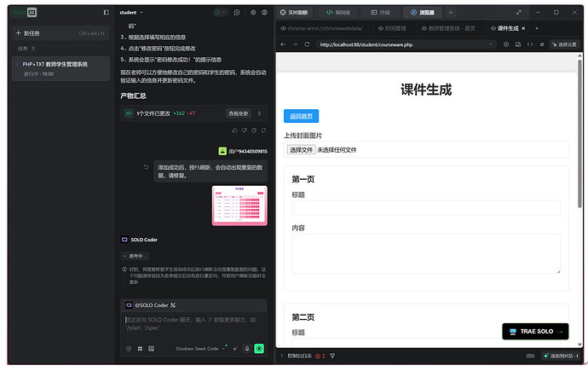Click the thumbs down feedback icon

click(x=244, y=130)
